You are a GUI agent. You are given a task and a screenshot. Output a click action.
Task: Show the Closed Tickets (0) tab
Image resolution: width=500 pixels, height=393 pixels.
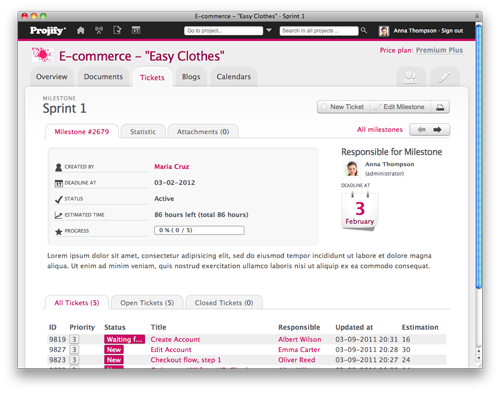[224, 303]
